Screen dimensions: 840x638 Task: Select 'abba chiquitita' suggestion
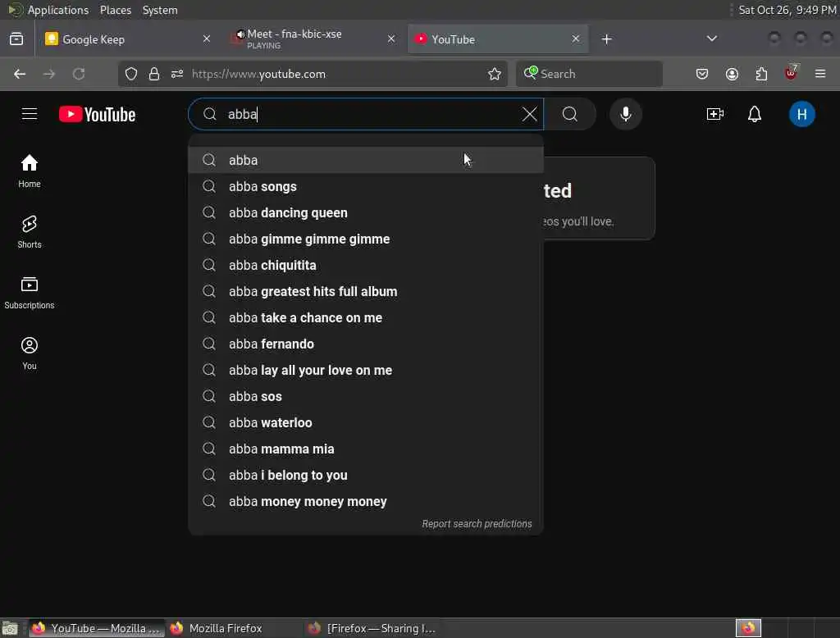tap(366, 265)
